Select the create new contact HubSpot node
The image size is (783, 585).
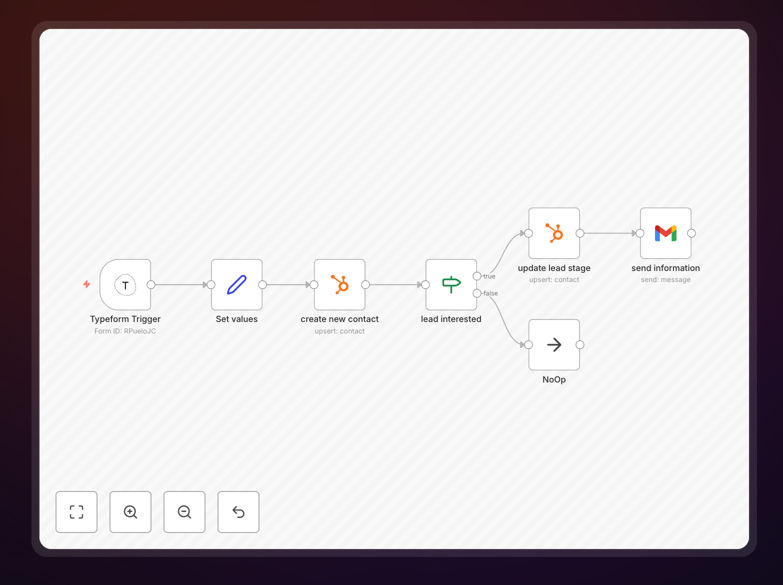coord(340,285)
